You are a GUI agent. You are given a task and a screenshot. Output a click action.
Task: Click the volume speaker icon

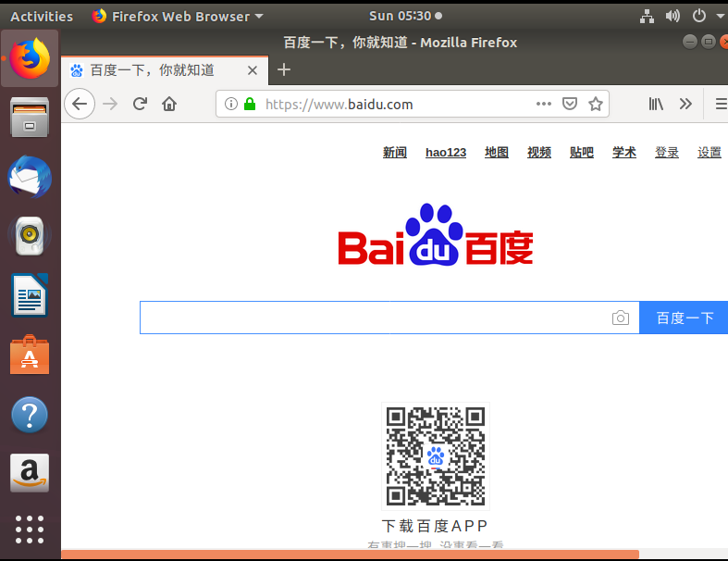(x=672, y=17)
